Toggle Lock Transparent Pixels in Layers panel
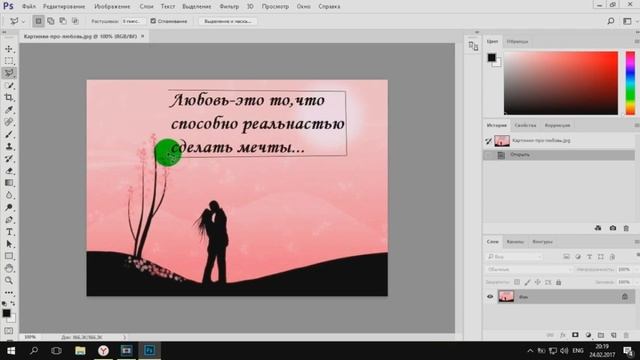Viewport: 640px width, 360px height. [517, 282]
